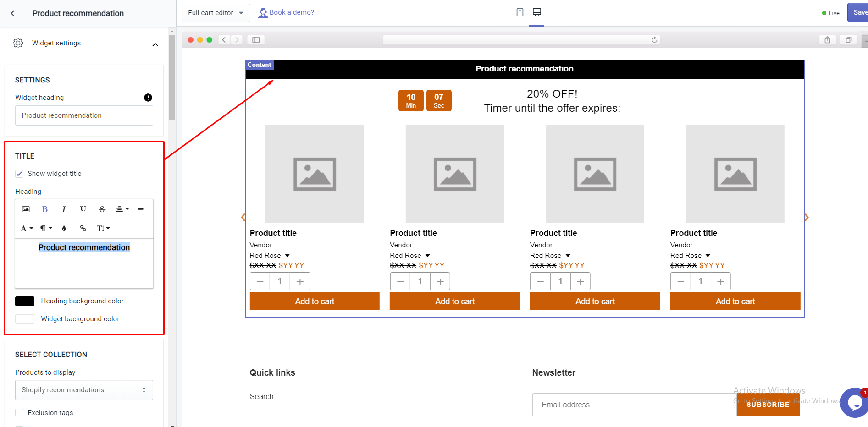The width and height of the screenshot is (868, 427).
Task: Enable Exclusion tags checkbox
Action: coord(19,413)
